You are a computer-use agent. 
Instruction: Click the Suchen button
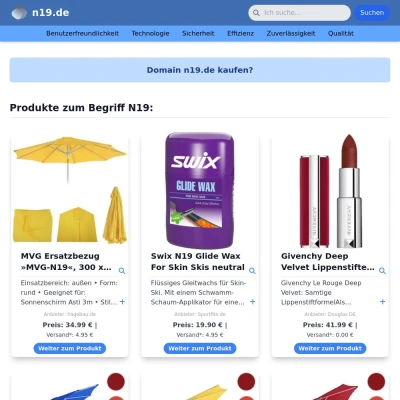pos(372,13)
